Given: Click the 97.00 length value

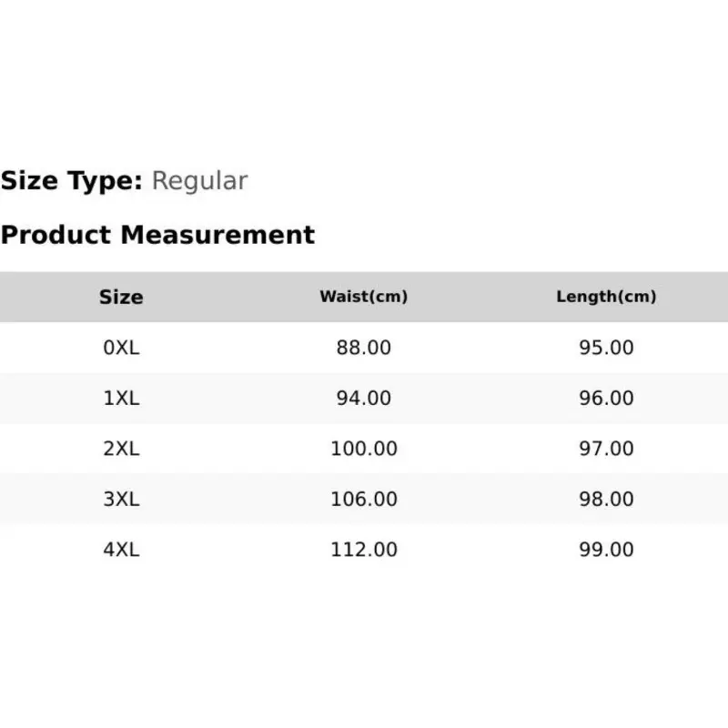Looking at the screenshot, I should coord(606,449).
